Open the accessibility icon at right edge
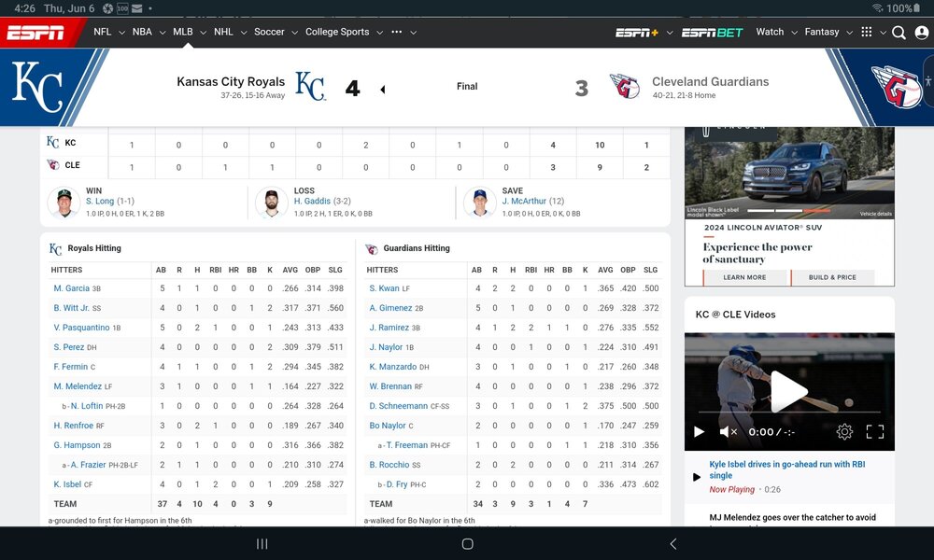Image resolution: width=934 pixels, height=560 pixels. [x=928, y=81]
